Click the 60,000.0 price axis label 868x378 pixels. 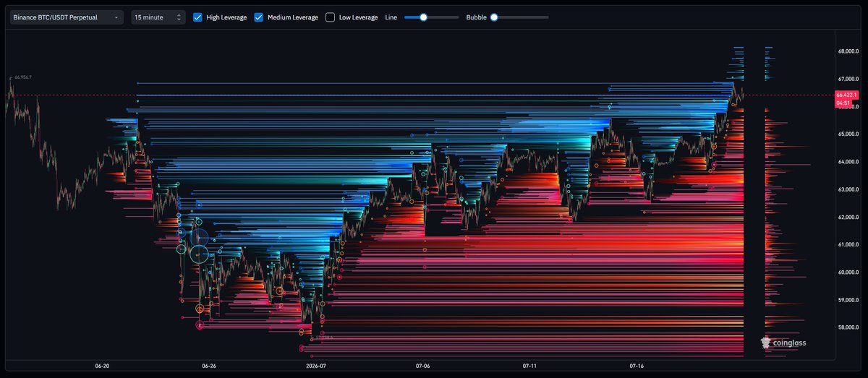pos(848,272)
